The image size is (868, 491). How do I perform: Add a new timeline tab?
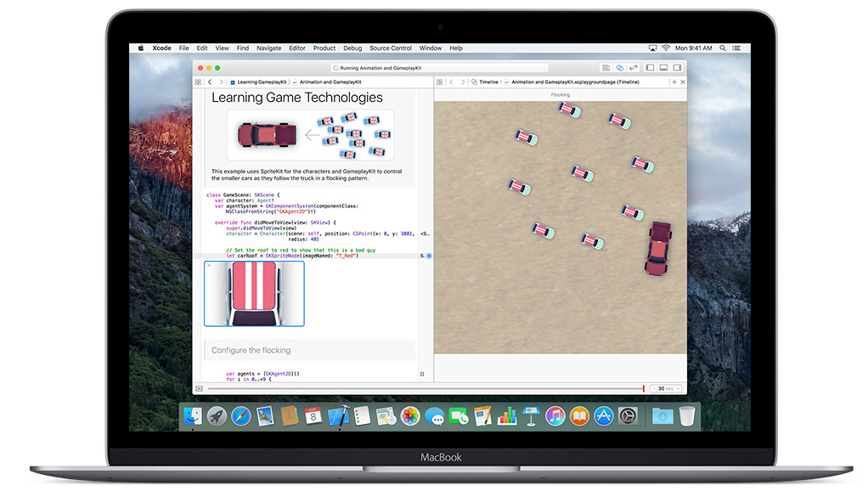coord(673,82)
